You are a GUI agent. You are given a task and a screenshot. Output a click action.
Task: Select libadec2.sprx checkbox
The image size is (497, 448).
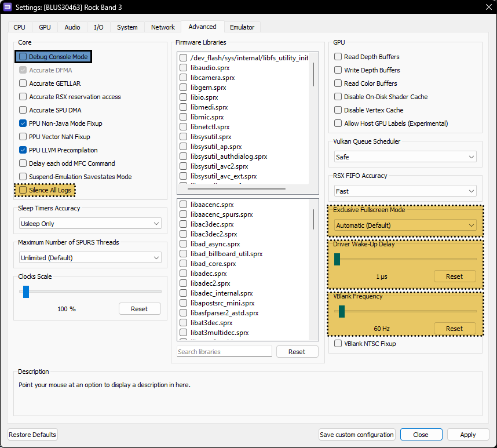pyautogui.click(x=183, y=283)
